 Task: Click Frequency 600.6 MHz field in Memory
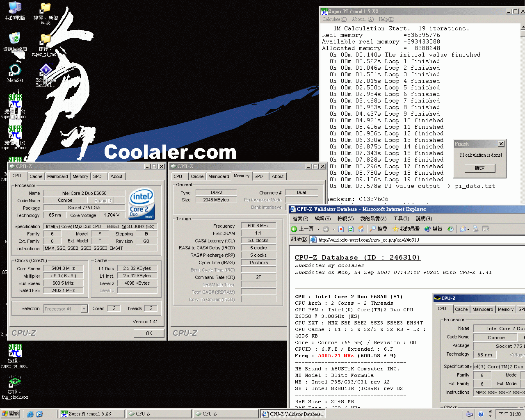pos(258,226)
